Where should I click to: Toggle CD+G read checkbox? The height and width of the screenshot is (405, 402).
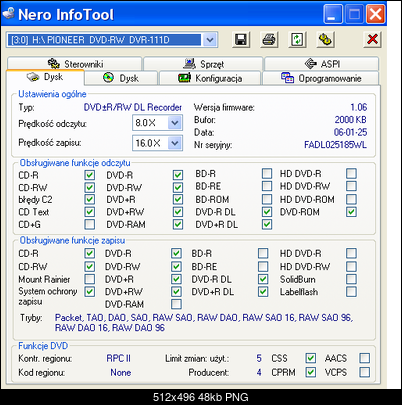click(x=89, y=224)
